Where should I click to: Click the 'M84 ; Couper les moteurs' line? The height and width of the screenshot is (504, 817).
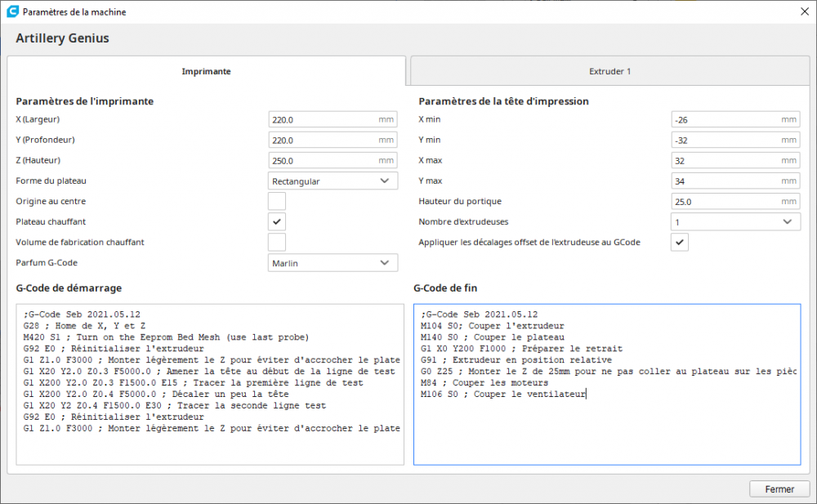coord(484,382)
